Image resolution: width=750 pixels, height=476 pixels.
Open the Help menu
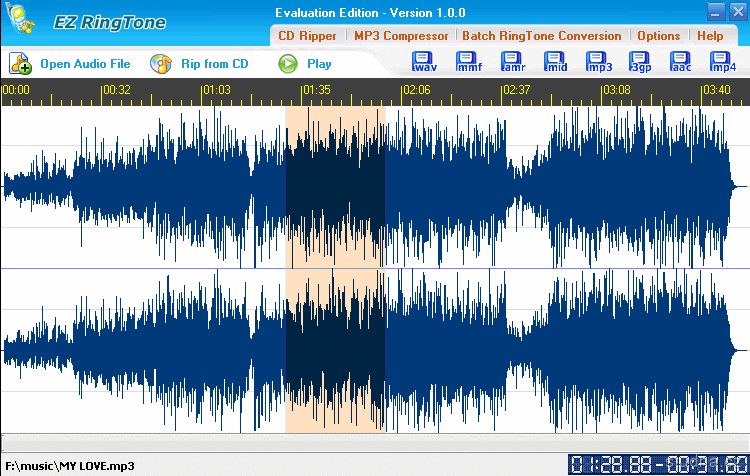click(710, 36)
